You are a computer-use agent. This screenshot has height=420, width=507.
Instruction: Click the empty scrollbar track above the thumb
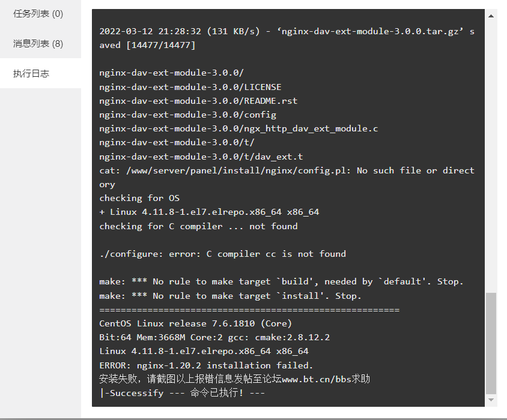(x=491, y=155)
